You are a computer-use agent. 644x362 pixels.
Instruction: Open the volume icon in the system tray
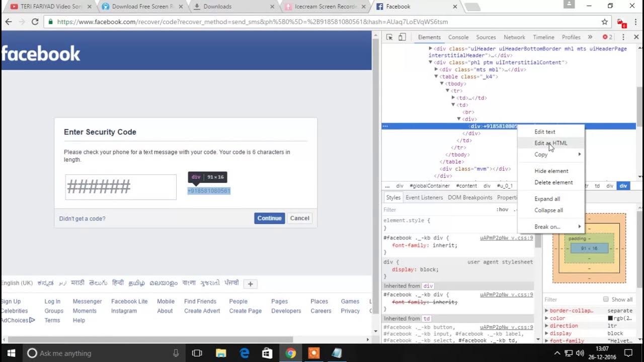click(580, 353)
